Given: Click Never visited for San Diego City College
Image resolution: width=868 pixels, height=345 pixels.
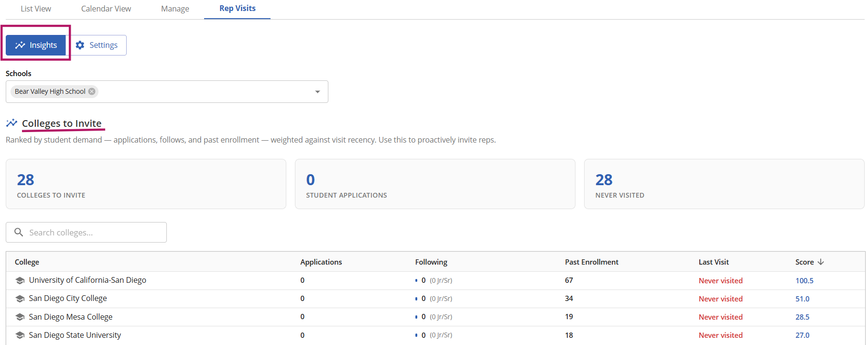Looking at the screenshot, I should pyautogui.click(x=721, y=299).
